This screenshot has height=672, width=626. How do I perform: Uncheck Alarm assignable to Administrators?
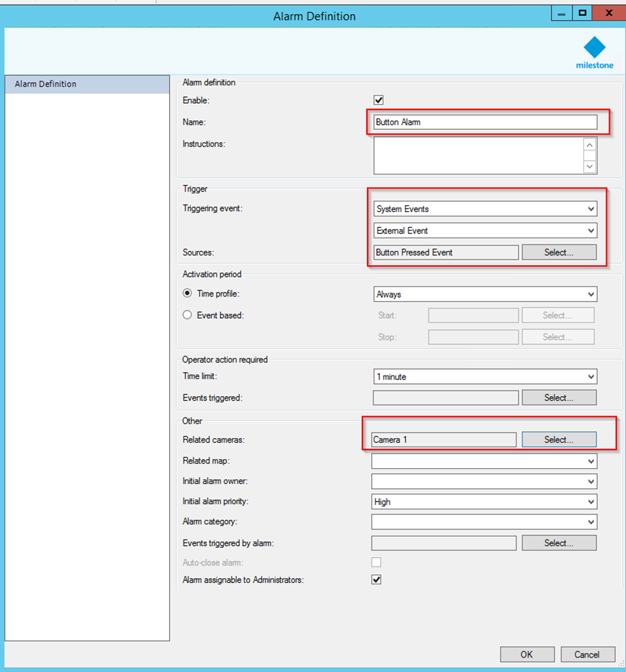click(377, 579)
